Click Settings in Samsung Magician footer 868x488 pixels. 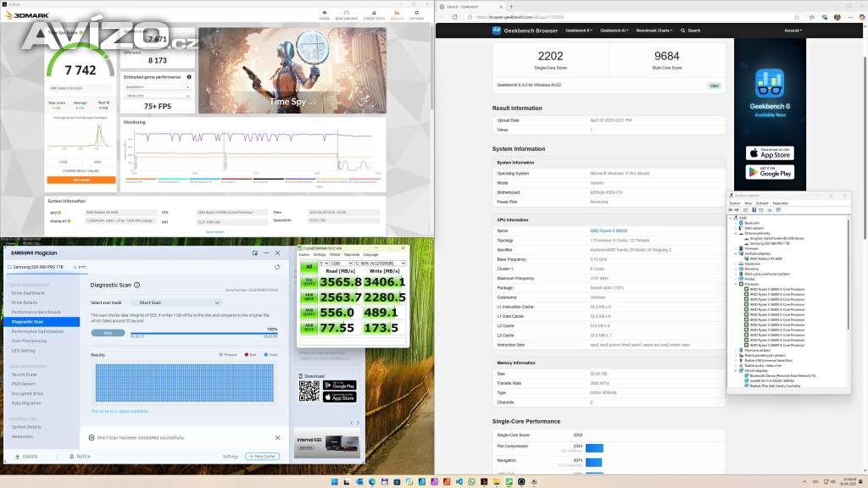tap(231, 457)
